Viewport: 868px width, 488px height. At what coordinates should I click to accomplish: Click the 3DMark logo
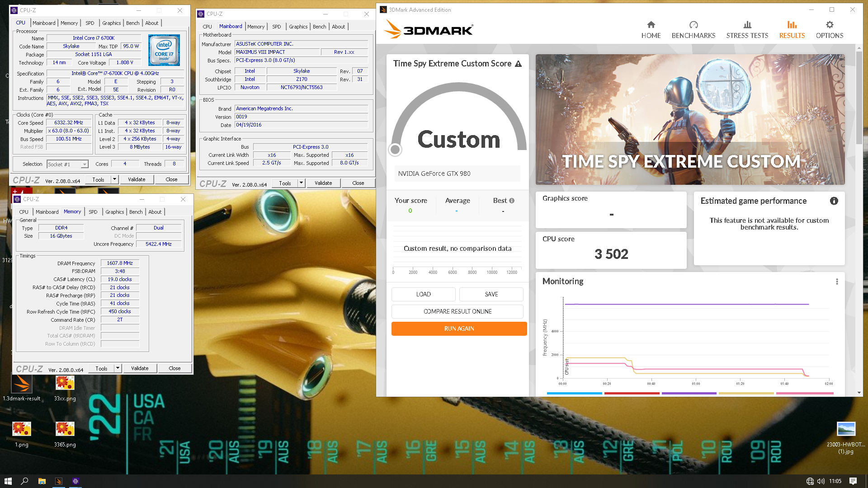[428, 30]
